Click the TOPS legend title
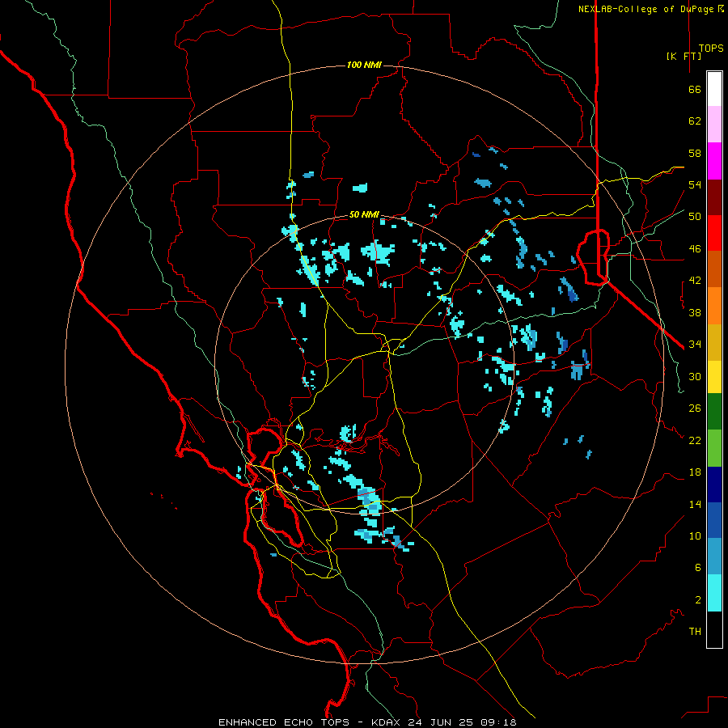 [711, 48]
